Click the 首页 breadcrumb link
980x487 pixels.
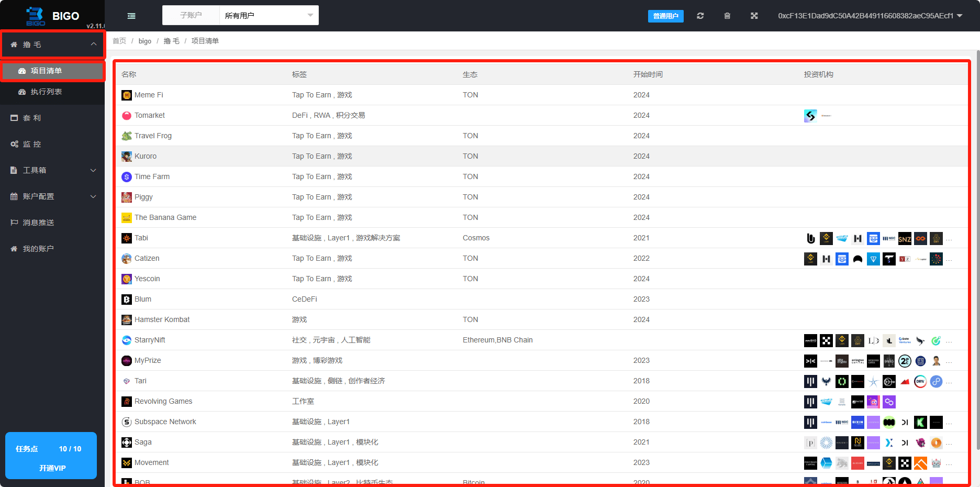[119, 41]
